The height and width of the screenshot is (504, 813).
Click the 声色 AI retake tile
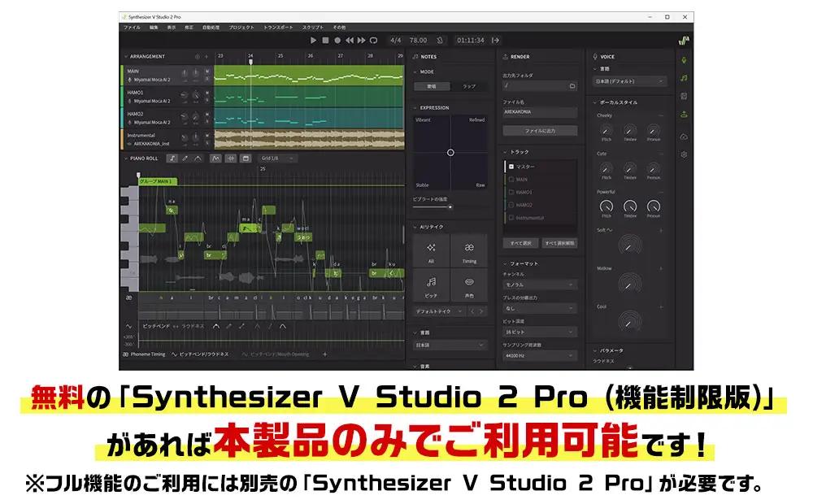click(x=469, y=285)
